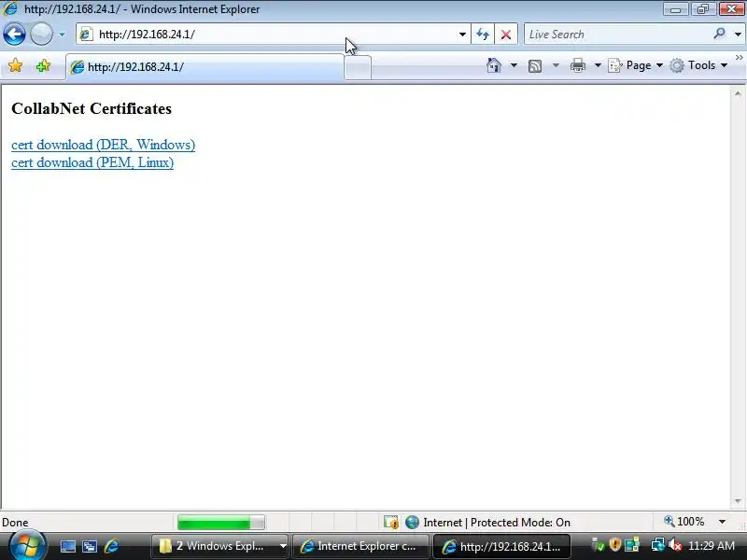Expand the Print options dropdown arrow
This screenshot has width=747, height=560.
point(598,65)
